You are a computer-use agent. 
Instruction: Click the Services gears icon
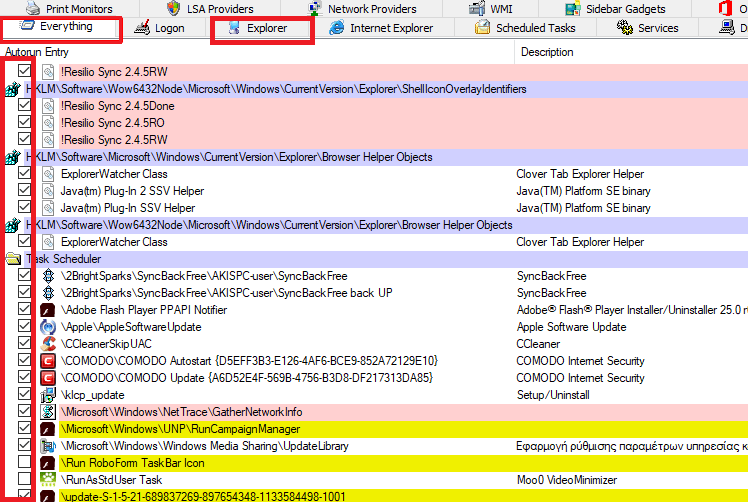point(624,28)
